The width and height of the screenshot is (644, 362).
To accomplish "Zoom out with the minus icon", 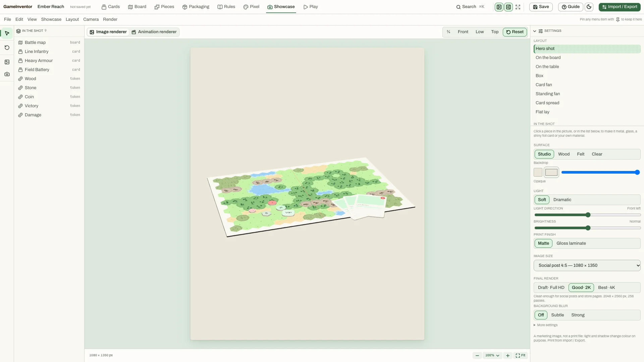I will click(x=477, y=356).
